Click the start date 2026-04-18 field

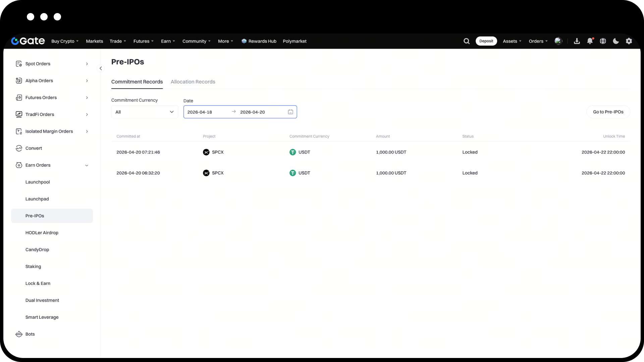pos(200,112)
